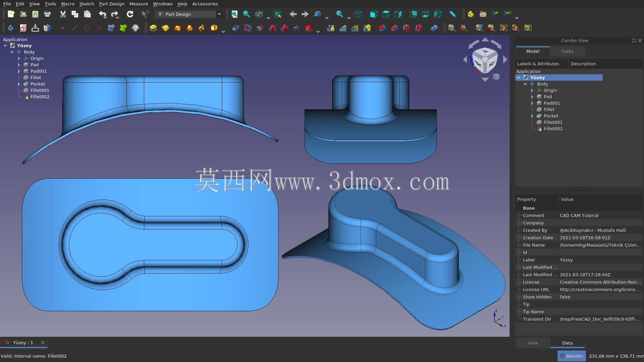Click the Description column header
Image resolution: width=644 pixels, height=362 pixels.
pos(583,64)
